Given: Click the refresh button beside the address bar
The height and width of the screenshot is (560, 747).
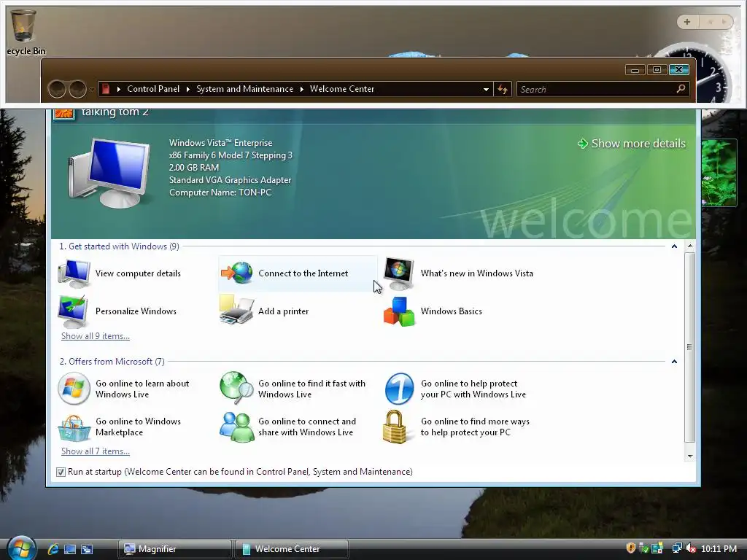Looking at the screenshot, I should (x=503, y=89).
